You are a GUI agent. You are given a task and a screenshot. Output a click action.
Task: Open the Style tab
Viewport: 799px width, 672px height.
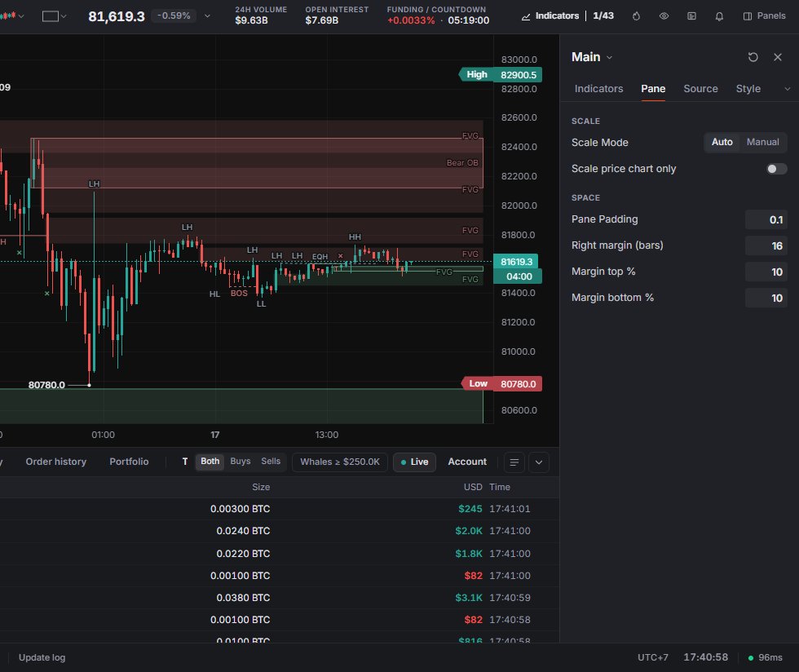tap(748, 89)
